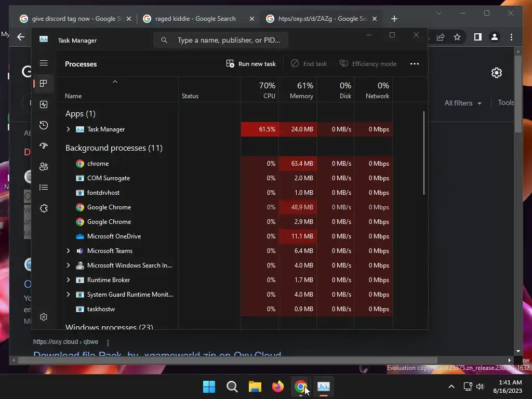Sort processes by Network column
The height and width of the screenshot is (399, 532).
374,90
